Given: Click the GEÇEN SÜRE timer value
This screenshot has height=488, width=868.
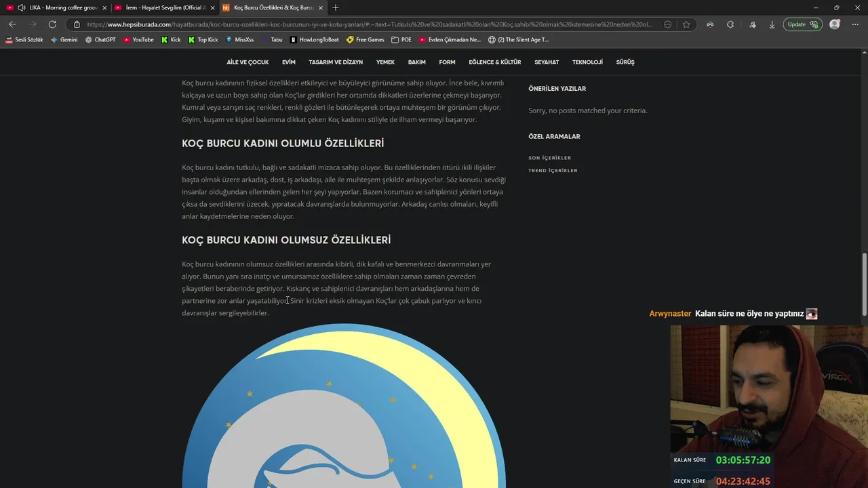Looking at the screenshot, I should (743, 481).
